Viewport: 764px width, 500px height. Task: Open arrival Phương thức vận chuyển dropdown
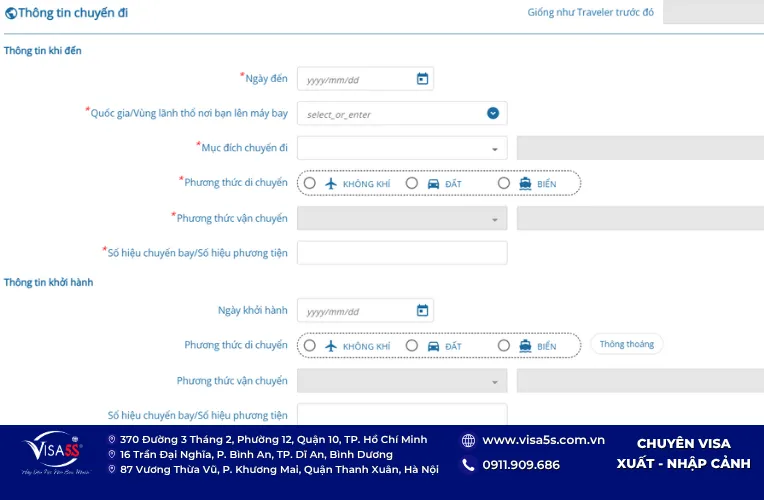[402, 218]
